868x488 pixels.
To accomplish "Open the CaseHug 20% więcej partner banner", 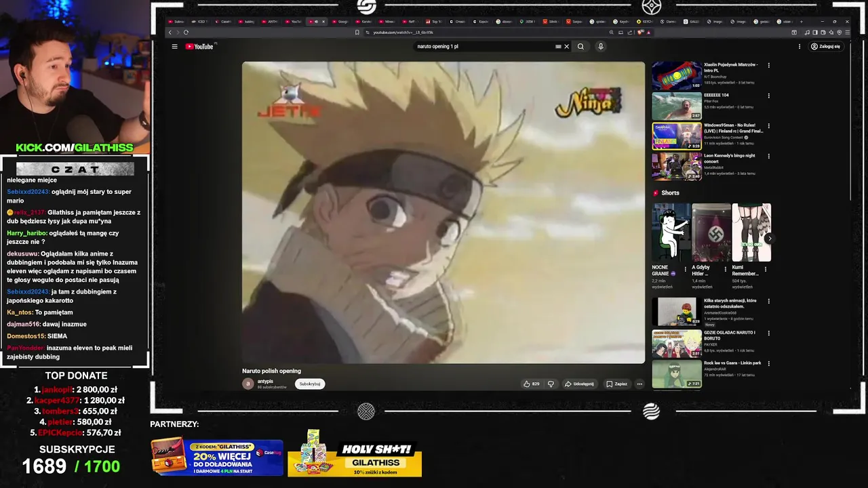I will [216, 457].
